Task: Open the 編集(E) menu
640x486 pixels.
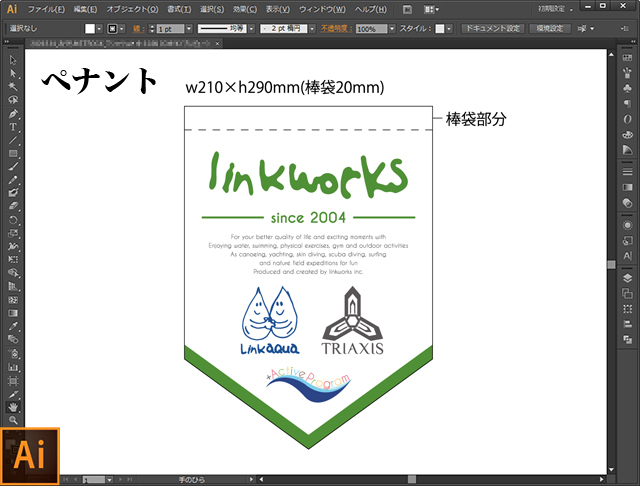Action: (x=85, y=9)
